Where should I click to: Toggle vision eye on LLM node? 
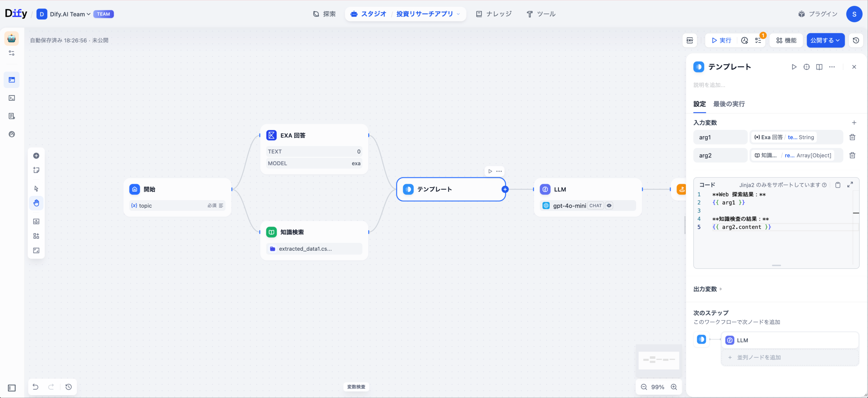tap(609, 206)
